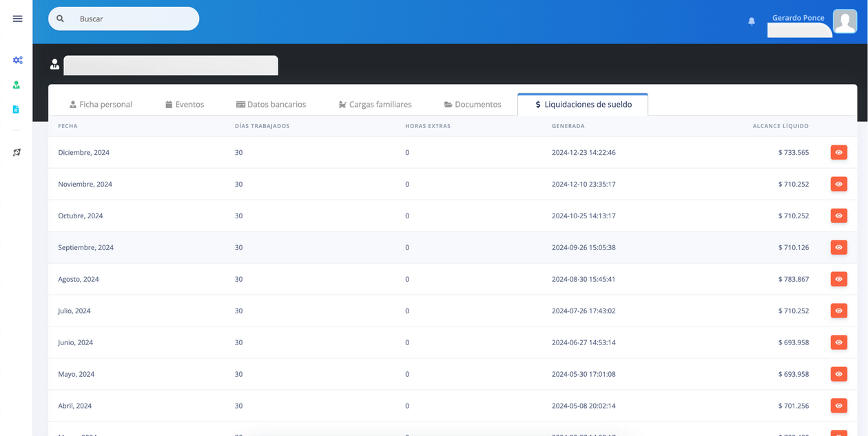Image resolution: width=868 pixels, height=436 pixels.
Task: Open the Cargas familiares tab
Action: 375,105
